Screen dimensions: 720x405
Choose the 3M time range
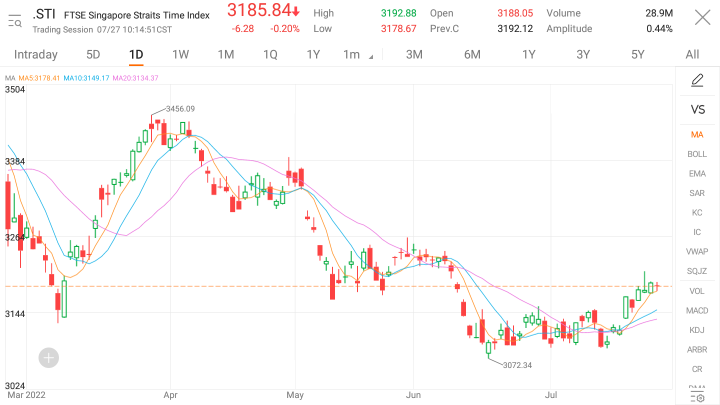coord(414,55)
